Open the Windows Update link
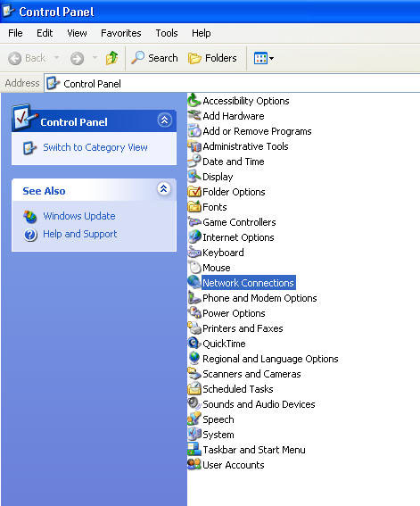This screenshot has width=420, height=506. (x=79, y=216)
